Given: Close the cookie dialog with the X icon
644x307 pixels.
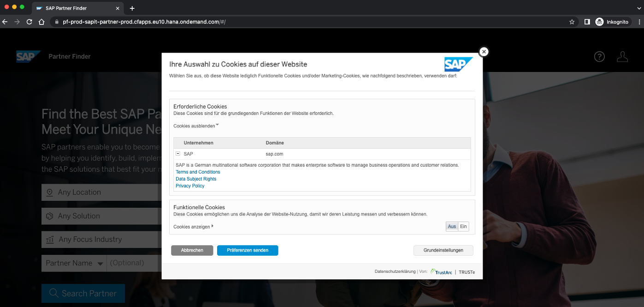Looking at the screenshot, I should tap(484, 52).
